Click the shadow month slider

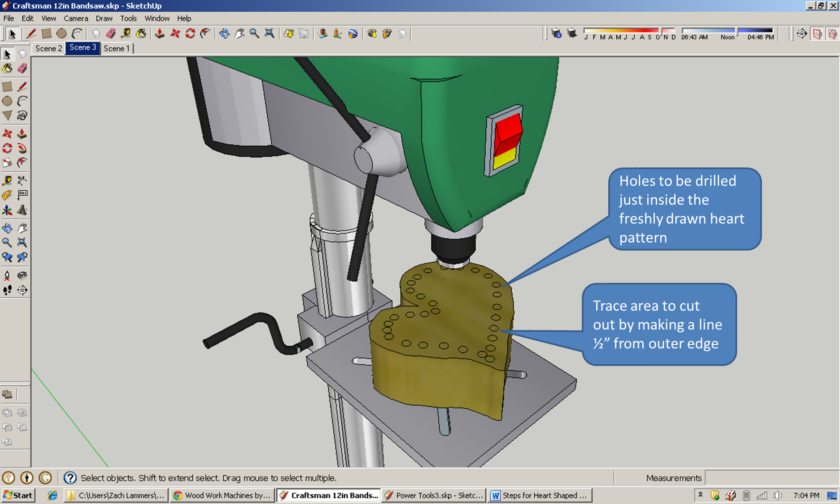[x=629, y=31]
